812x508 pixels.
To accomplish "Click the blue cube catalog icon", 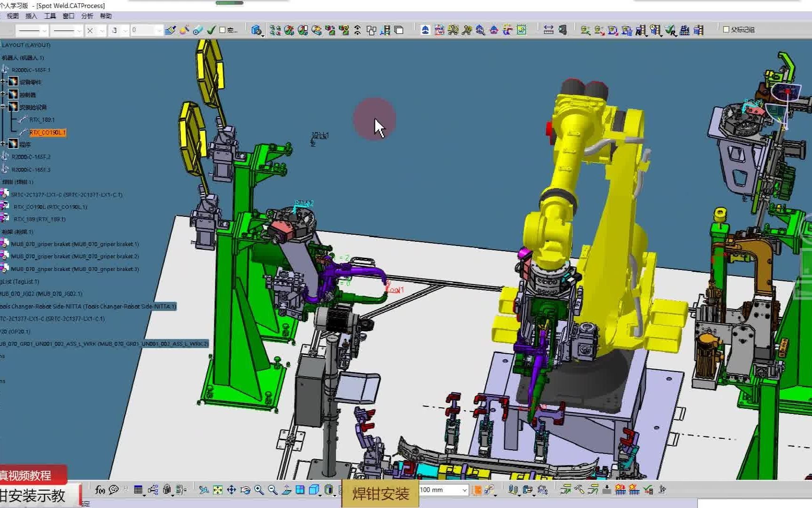I will click(256, 30).
